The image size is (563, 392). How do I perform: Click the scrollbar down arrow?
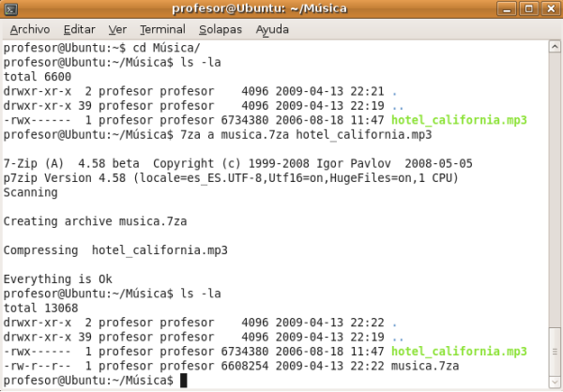click(555, 381)
